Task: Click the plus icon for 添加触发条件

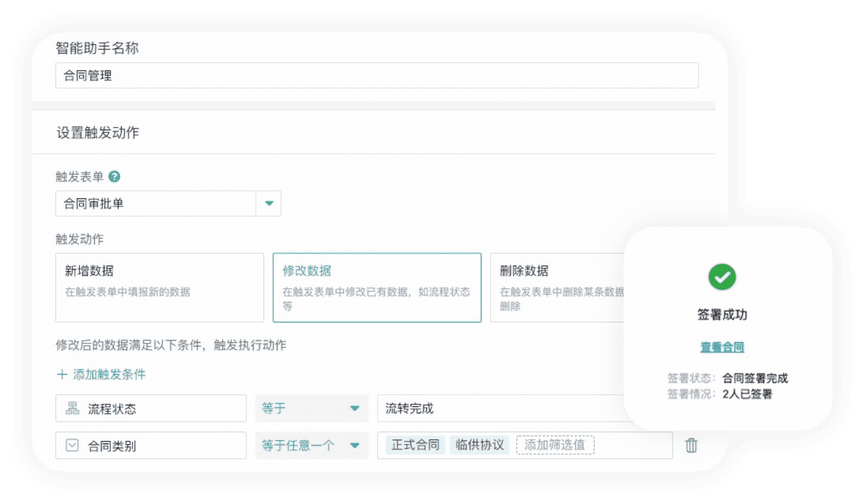Action: [x=62, y=374]
